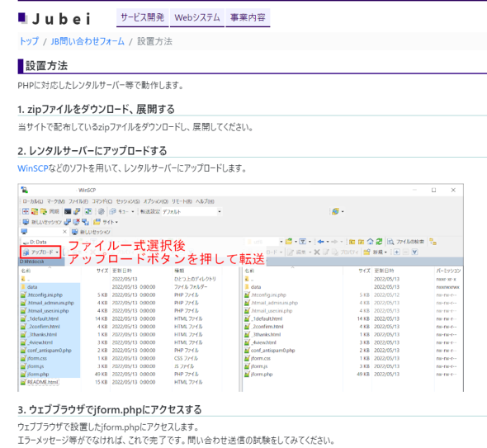Image resolution: width=487 pixels, height=448 pixels.
Task: Click the WinSCP terminal console icon
Action: click(x=68, y=212)
